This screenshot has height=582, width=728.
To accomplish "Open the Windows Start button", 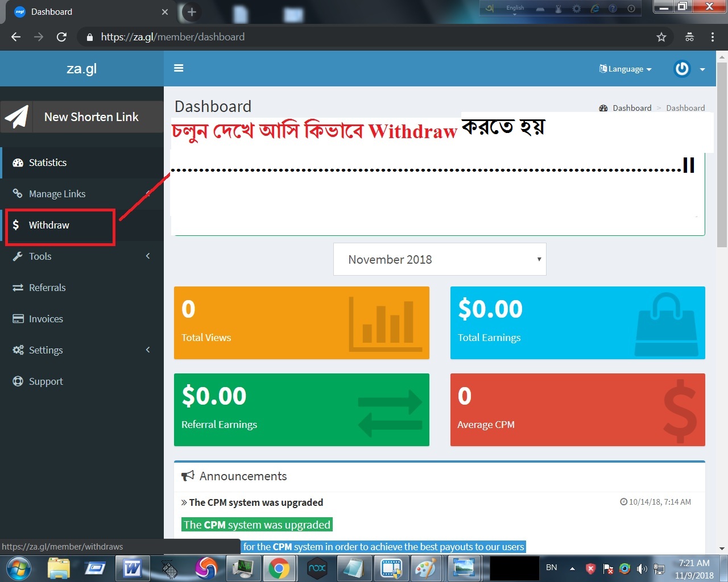I will tap(19, 568).
